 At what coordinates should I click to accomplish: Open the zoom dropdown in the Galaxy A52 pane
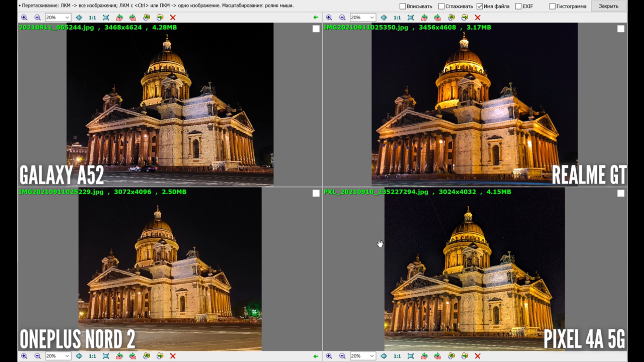pos(67,17)
